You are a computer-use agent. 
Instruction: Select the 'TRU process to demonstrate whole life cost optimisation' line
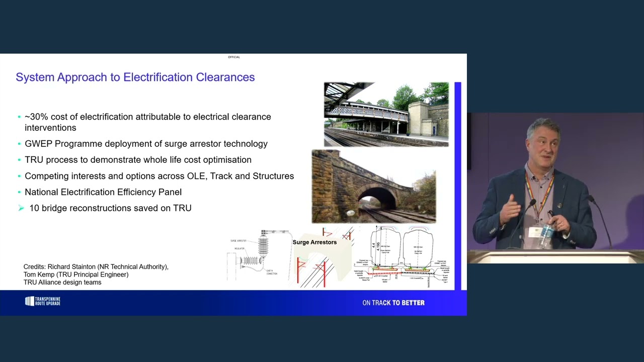pyautogui.click(x=138, y=160)
